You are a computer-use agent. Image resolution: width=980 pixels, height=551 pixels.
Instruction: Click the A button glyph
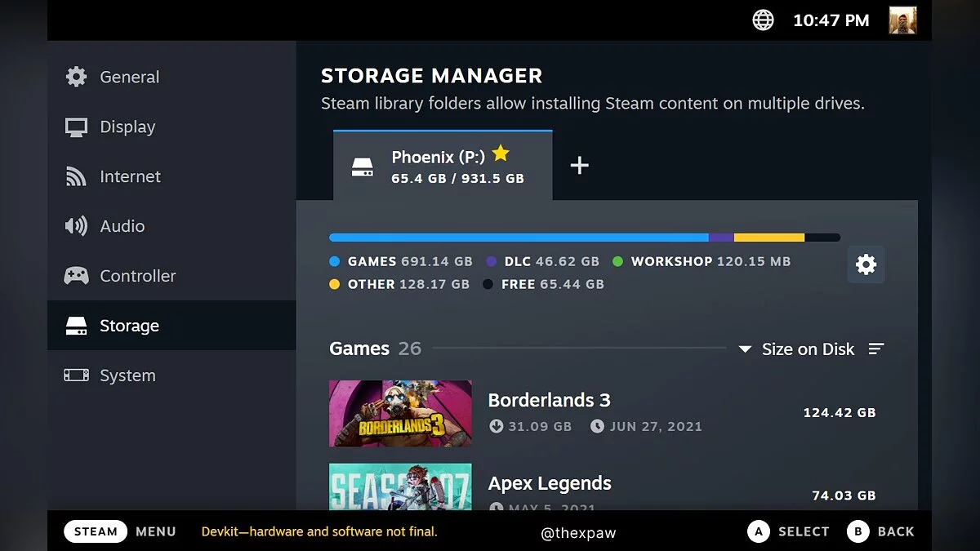point(759,531)
